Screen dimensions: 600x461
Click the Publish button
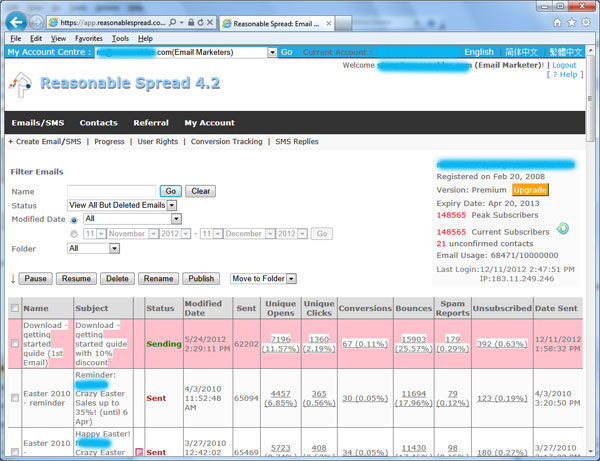(x=201, y=279)
